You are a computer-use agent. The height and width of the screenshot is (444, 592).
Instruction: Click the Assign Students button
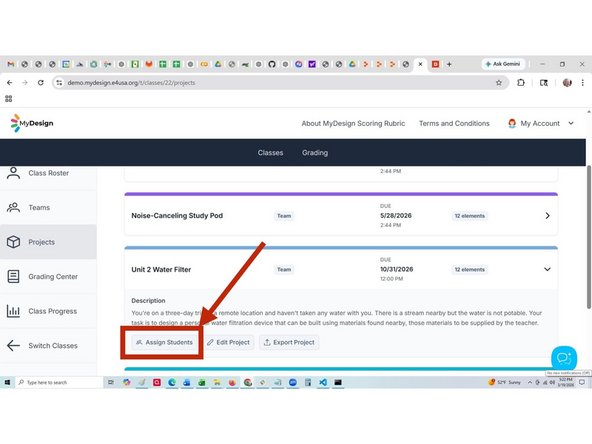(164, 342)
